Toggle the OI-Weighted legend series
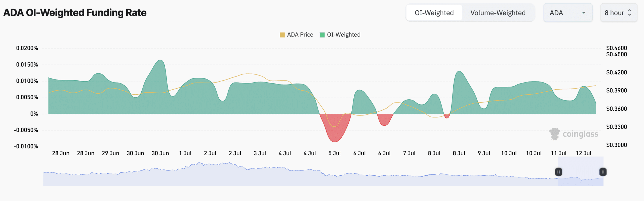The width and height of the screenshot is (644, 201). [343, 35]
